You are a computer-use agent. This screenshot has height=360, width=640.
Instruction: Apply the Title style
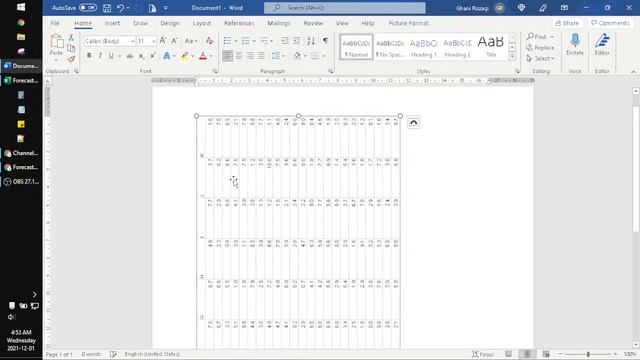coord(491,47)
